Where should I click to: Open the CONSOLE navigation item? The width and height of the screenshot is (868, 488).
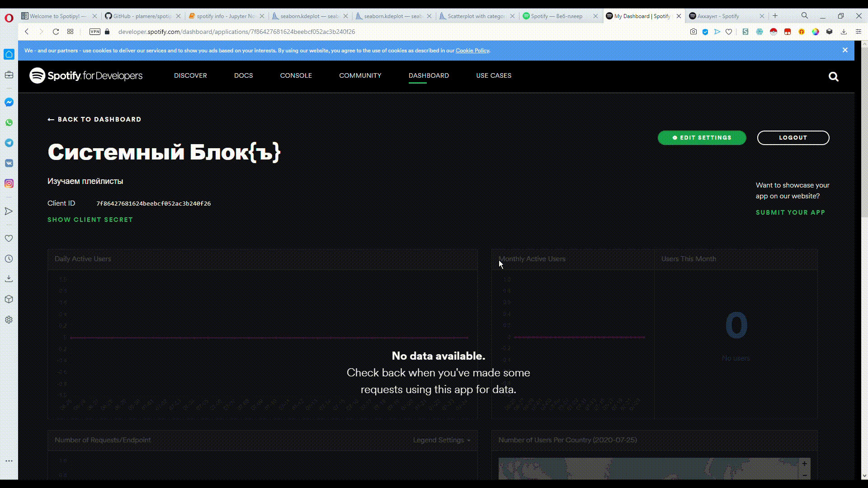296,75
